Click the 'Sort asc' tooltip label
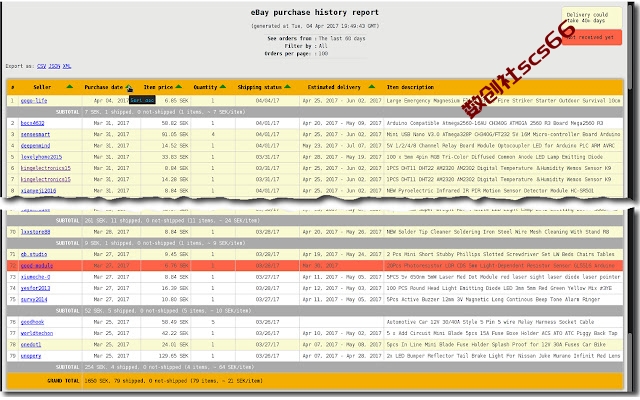Screen dimensions: 640x400 (x=142, y=100)
